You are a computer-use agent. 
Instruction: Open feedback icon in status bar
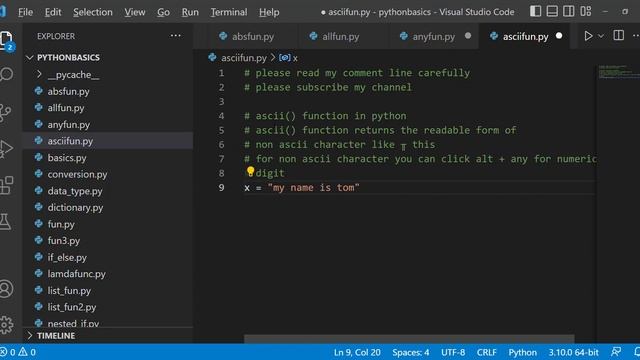(616, 352)
